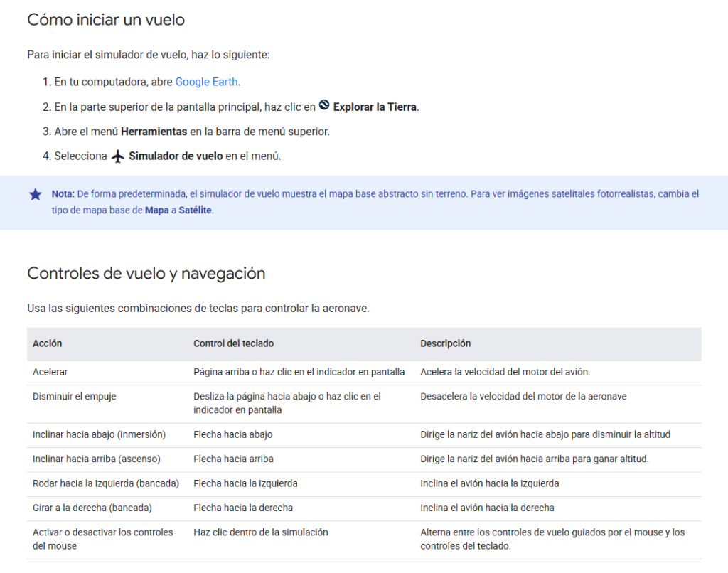This screenshot has height=573, width=728.
Task: Click Rodar hacia la izquierda (bancada) cell
Action: (105, 483)
